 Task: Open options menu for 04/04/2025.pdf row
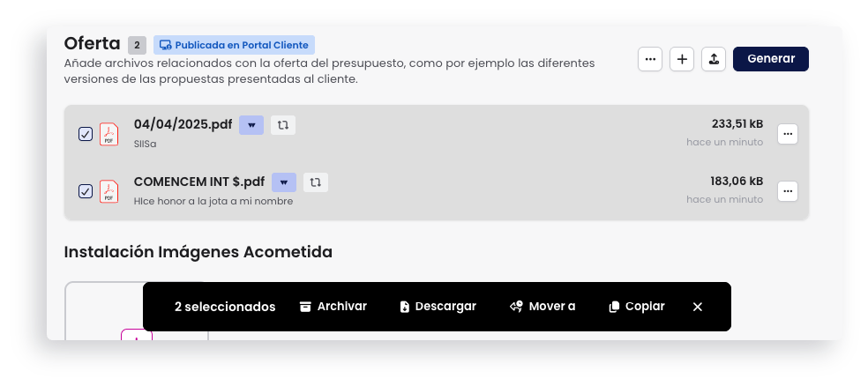[x=788, y=134]
